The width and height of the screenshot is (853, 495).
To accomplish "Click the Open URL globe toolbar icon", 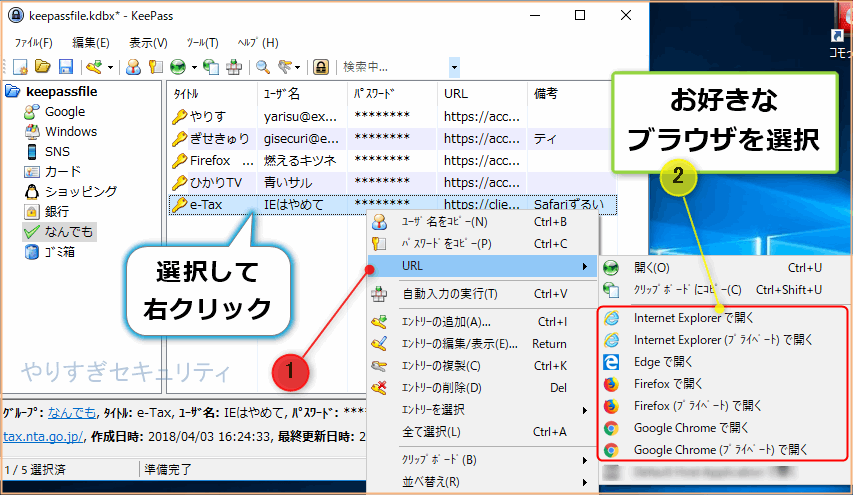I will click(178, 67).
